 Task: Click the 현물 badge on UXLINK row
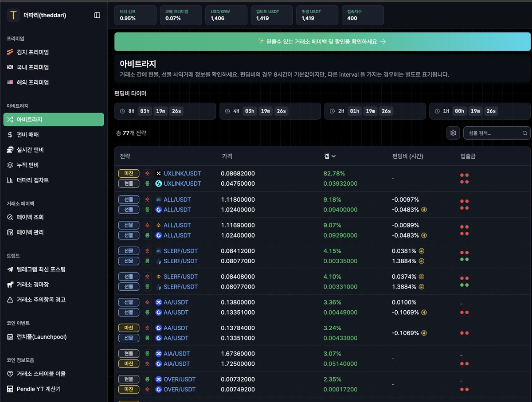pos(129,183)
